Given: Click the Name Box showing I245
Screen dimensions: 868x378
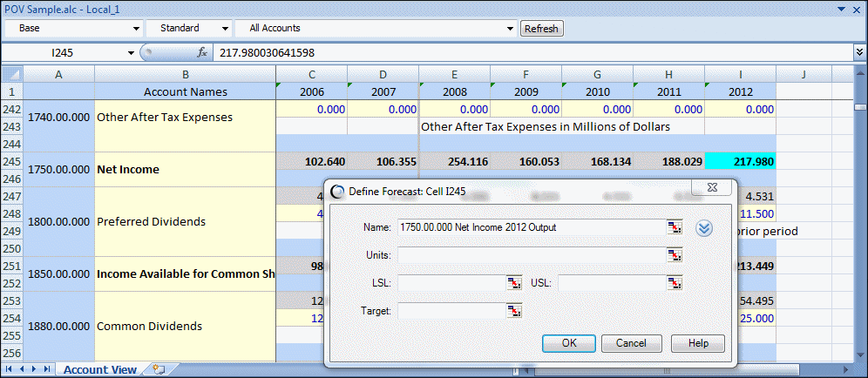Looking at the screenshot, I should click(x=63, y=53).
